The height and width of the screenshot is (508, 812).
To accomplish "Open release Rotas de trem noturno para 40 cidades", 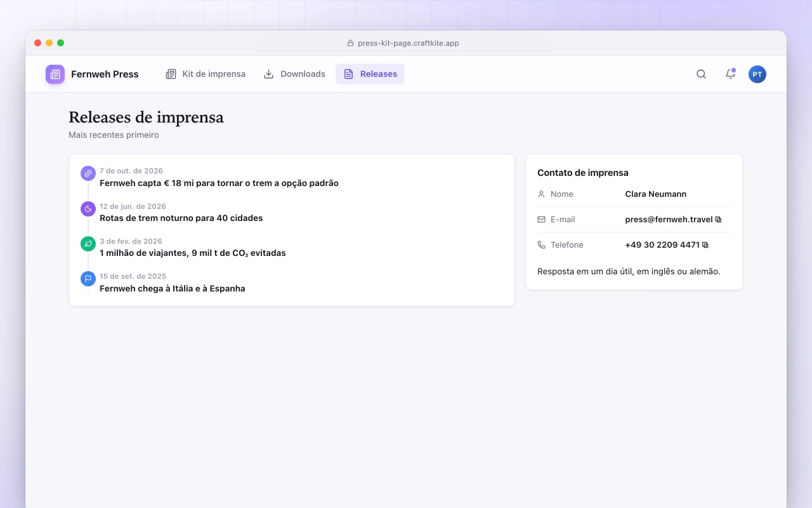I will (181, 218).
